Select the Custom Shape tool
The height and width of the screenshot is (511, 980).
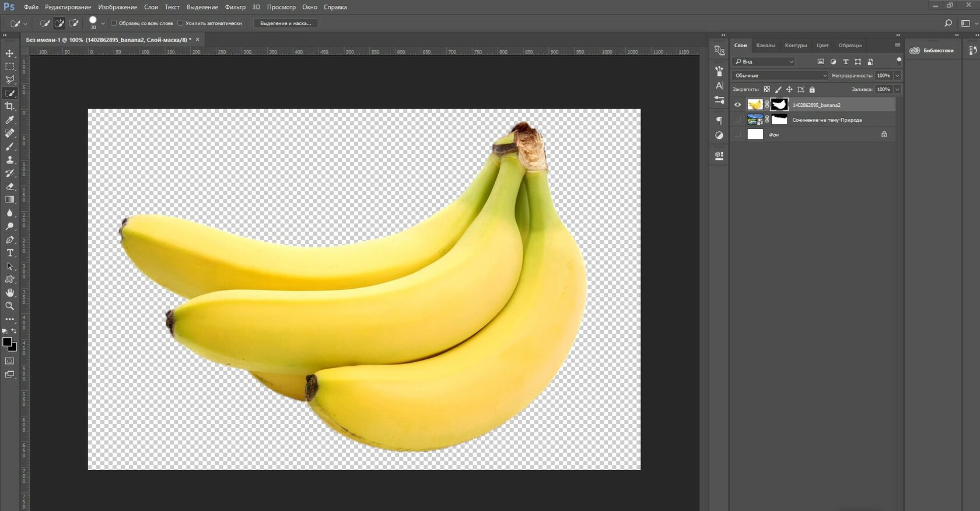[10, 279]
